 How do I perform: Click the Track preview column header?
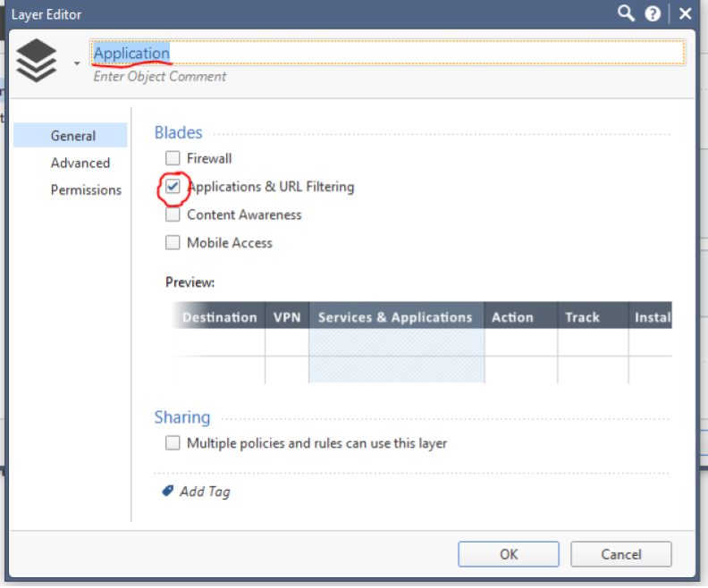pyautogui.click(x=593, y=315)
